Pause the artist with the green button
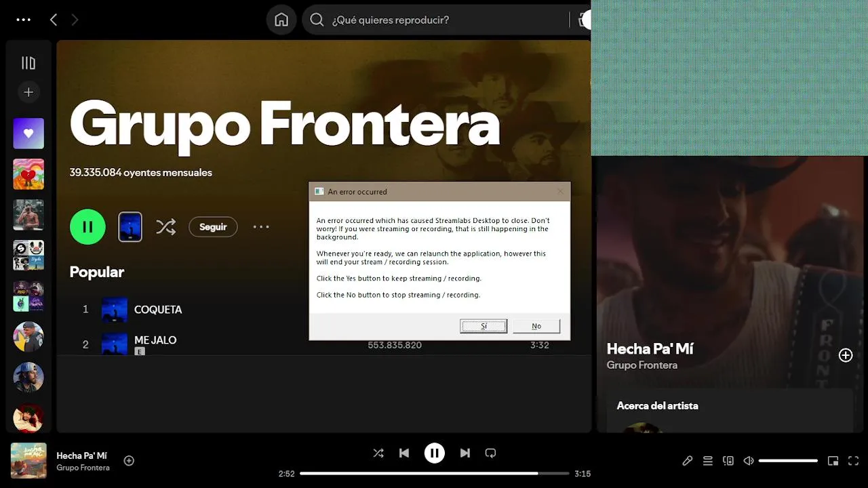868x488 pixels. (87, 226)
